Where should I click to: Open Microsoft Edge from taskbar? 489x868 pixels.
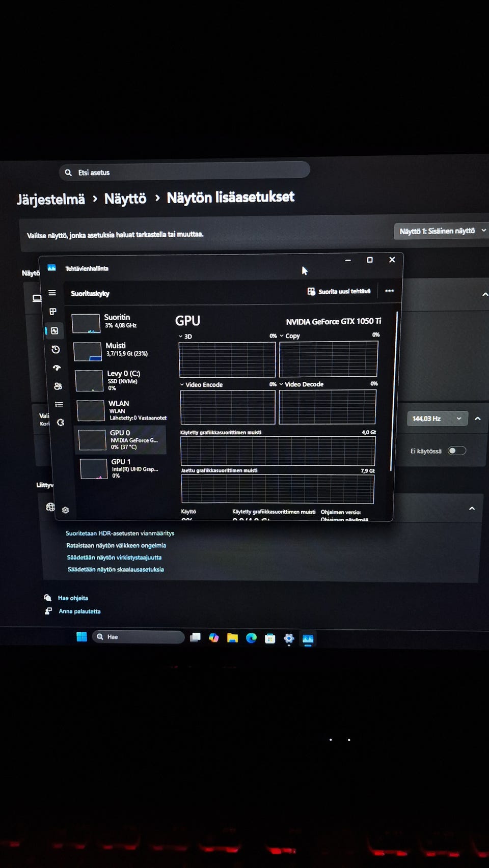pyautogui.click(x=251, y=638)
